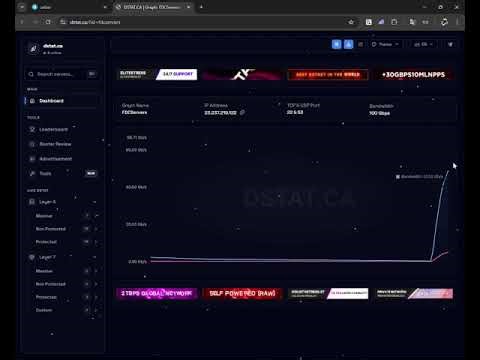Open the language selector dropdown
Viewport: 480px width, 360px height.
pyautogui.click(x=423, y=44)
